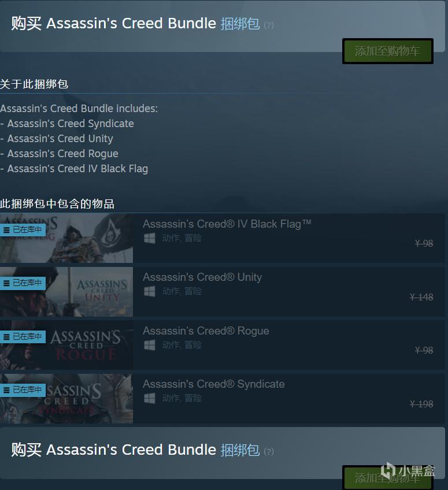The width and height of the screenshot is (448, 490).
Task: Click the Windows icon under Unity title
Action: 150,292
